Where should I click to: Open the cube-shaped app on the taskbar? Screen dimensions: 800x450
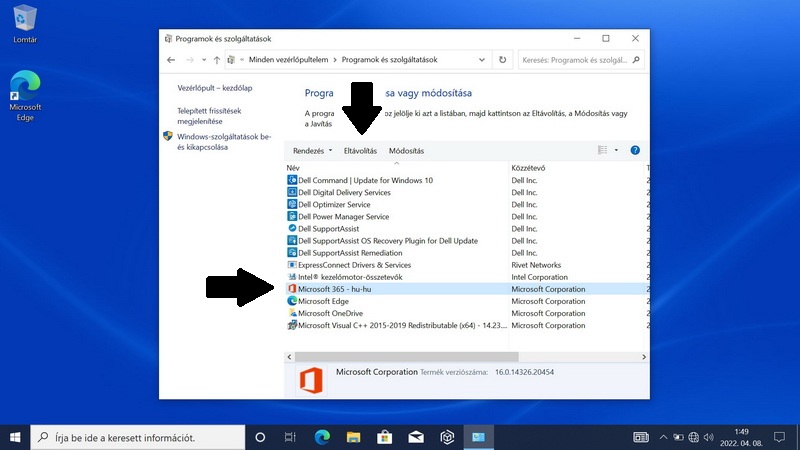(x=447, y=437)
